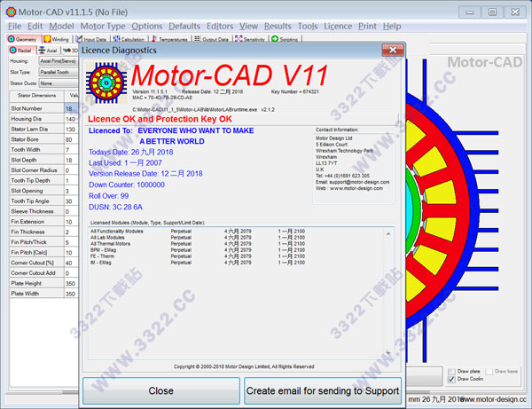The height and width of the screenshot is (409, 532).
Task: Select the All Lab Modules row
Action: pyautogui.click(x=198, y=238)
